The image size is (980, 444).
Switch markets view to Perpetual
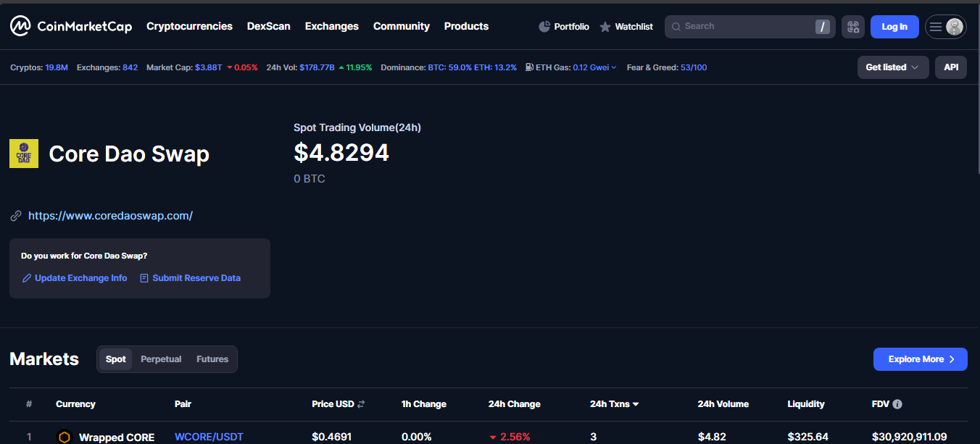161,359
